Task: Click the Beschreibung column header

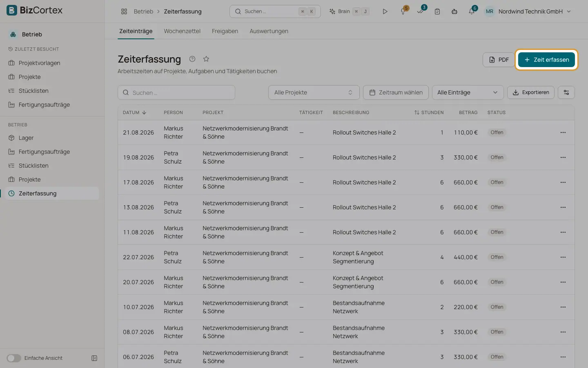Action: 351,112
